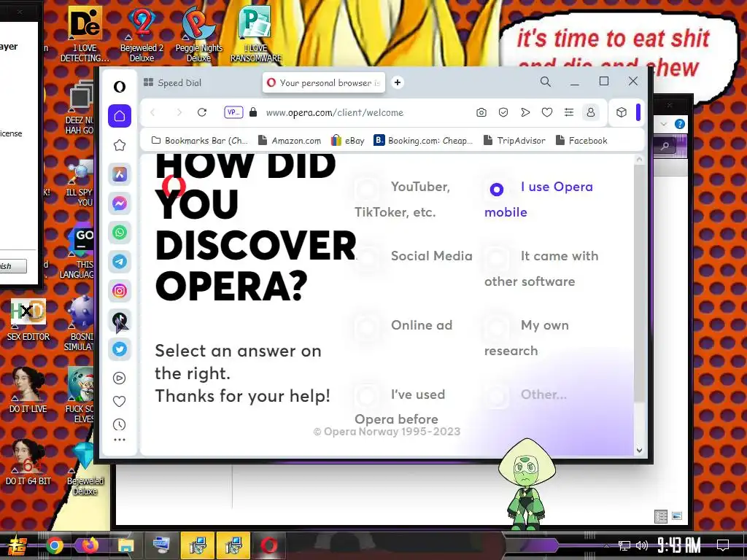Open the eBay bookmark
This screenshot has width=747, height=560.
click(x=348, y=141)
